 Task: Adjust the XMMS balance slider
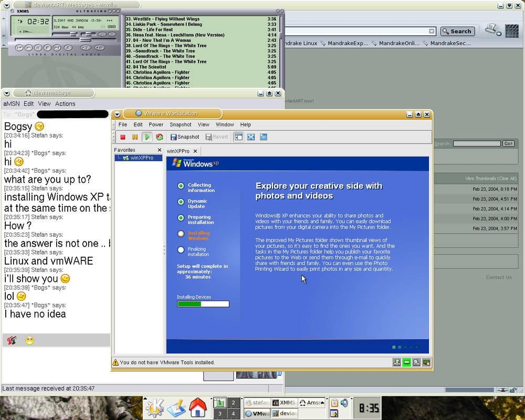pos(89,34)
